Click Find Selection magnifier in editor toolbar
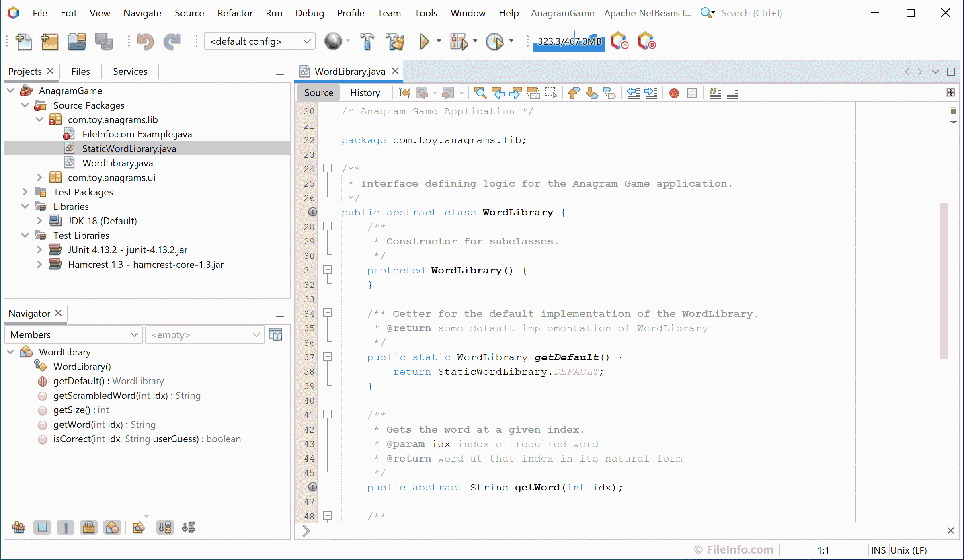 click(480, 92)
